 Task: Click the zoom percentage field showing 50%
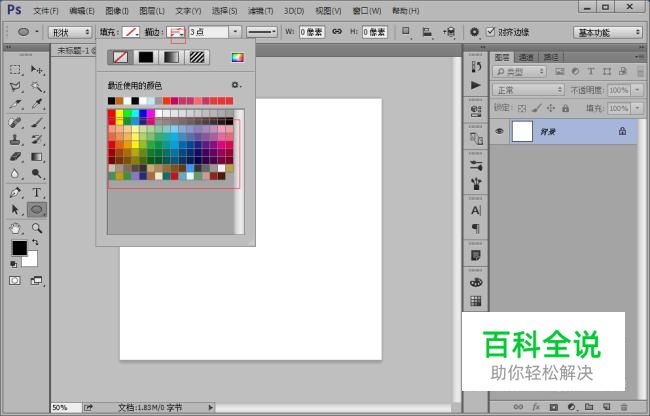coord(65,408)
